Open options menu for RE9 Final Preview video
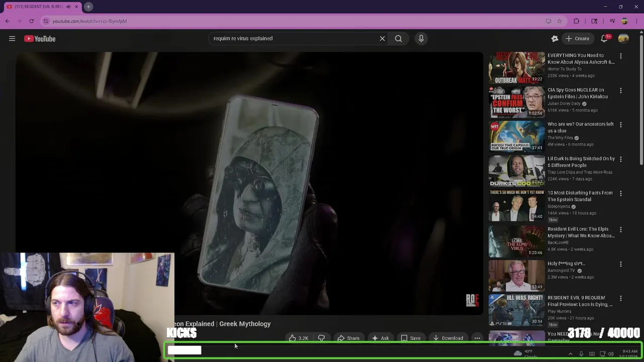The image size is (644, 362). click(621, 298)
